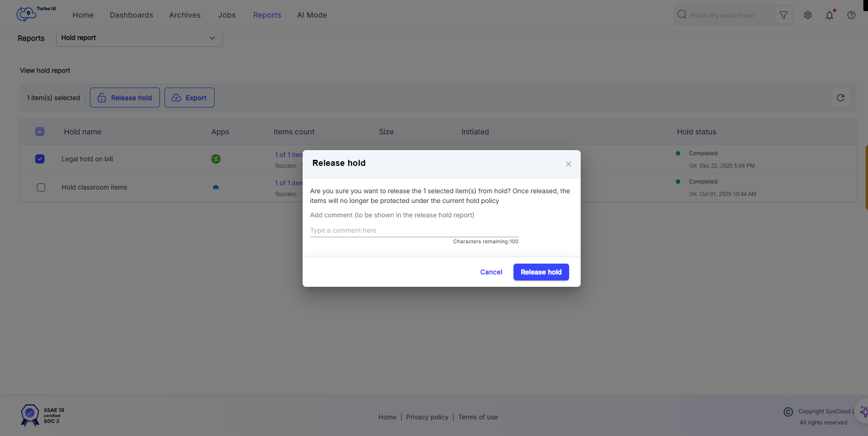
Task: Click Apps column header
Action: coord(220,132)
